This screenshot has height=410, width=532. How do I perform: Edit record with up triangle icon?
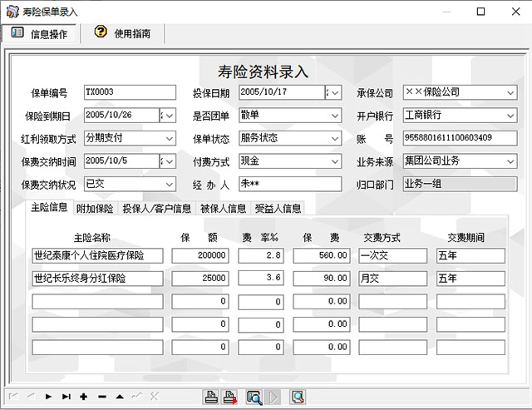click(120, 397)
